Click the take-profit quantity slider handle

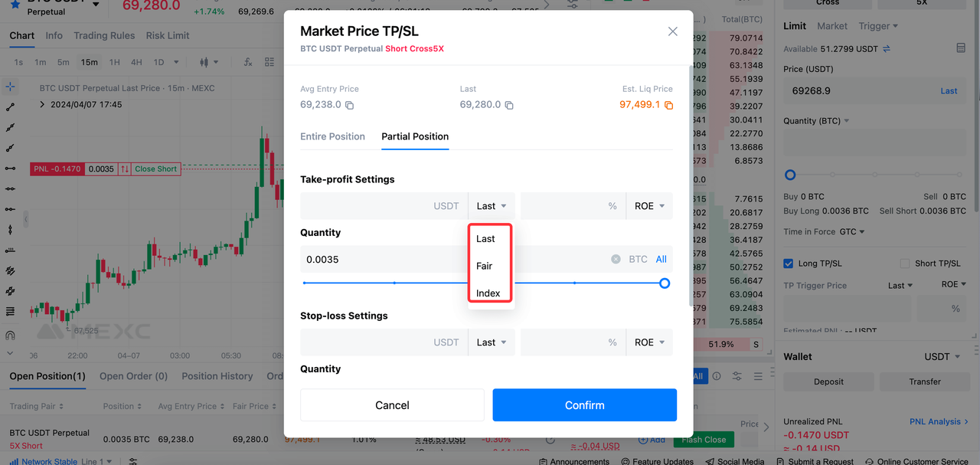point(665,283)
